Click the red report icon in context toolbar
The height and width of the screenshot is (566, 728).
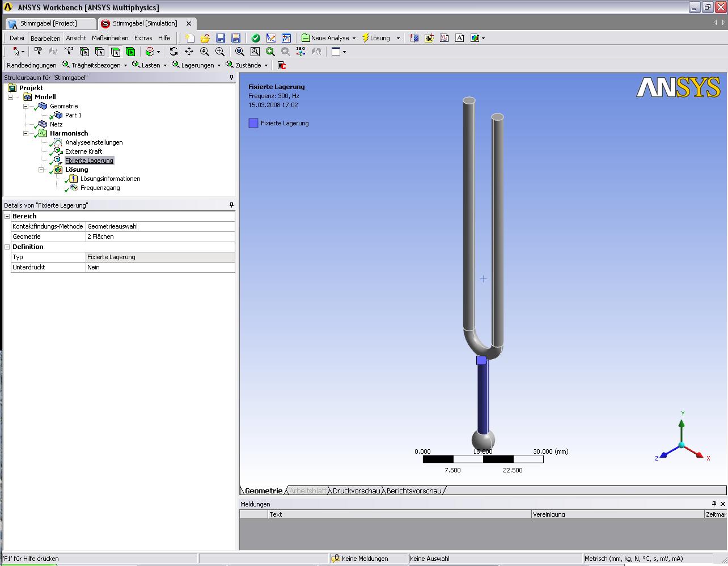(281, 65)
